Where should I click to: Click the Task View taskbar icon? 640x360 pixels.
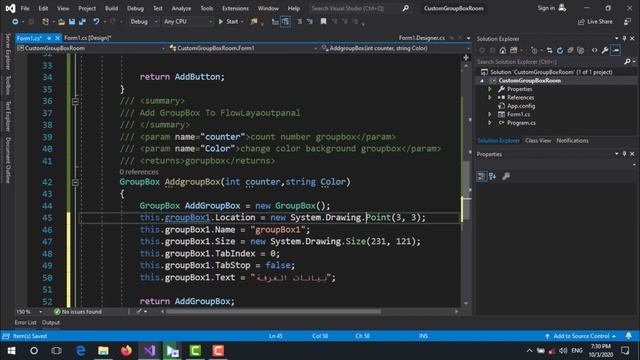(x=57, y=351)
